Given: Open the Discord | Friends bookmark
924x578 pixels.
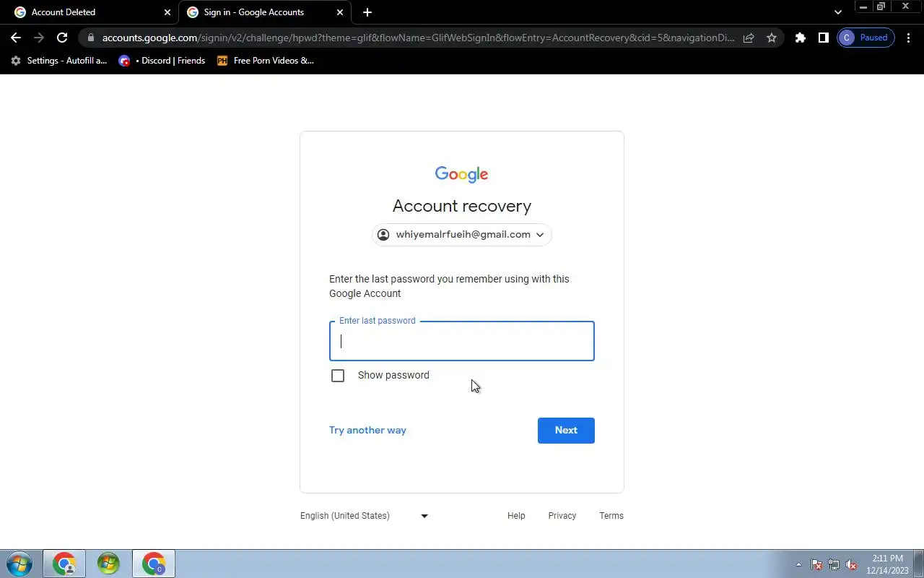Looking at the screenshot, I should (162, 61).
